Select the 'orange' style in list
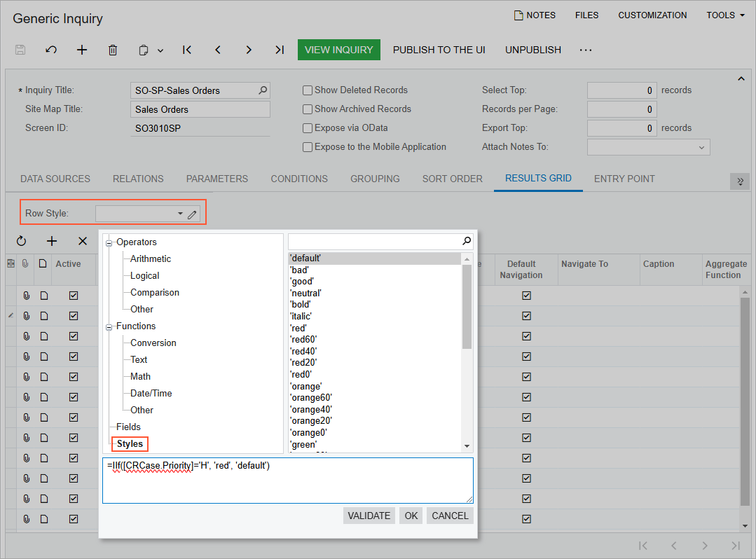Viewport: 756px width, 559px height. point(306,387)
